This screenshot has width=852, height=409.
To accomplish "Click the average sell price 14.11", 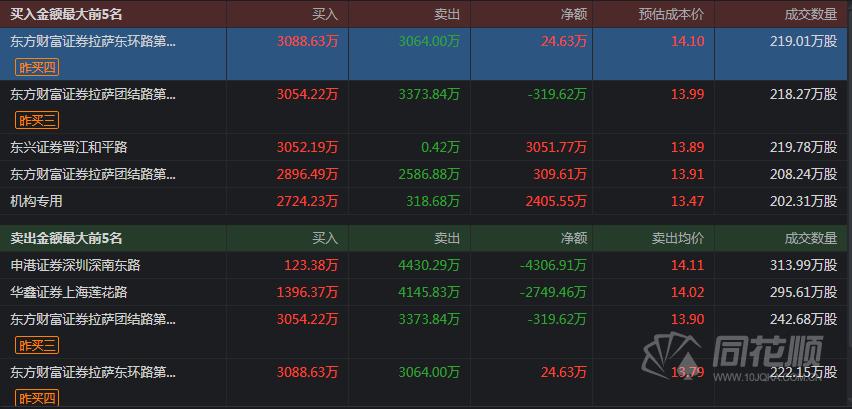I will [x=687, y=265].
